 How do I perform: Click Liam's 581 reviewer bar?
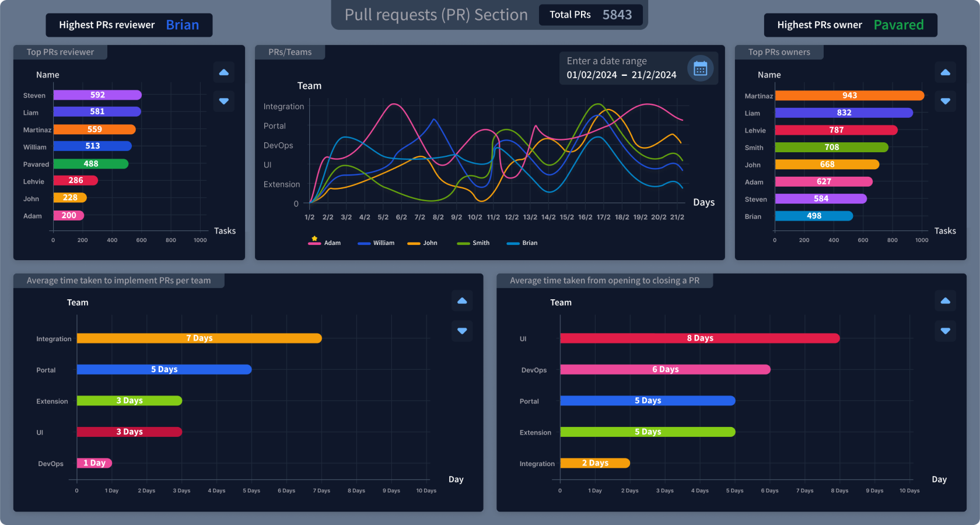coord(97,111)
